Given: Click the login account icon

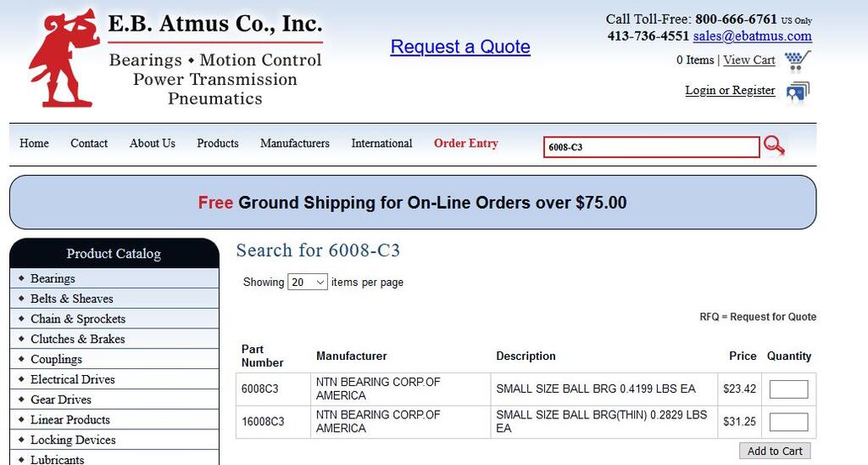Looking at the screenshot, I should pyautogui.click(x=798, y=92).
